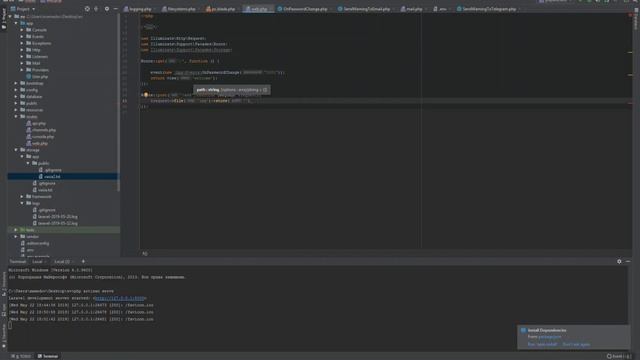
Task: Open Terminal tool window button in bottom bar
Action: pyautogui.click(x=48, y=356)
